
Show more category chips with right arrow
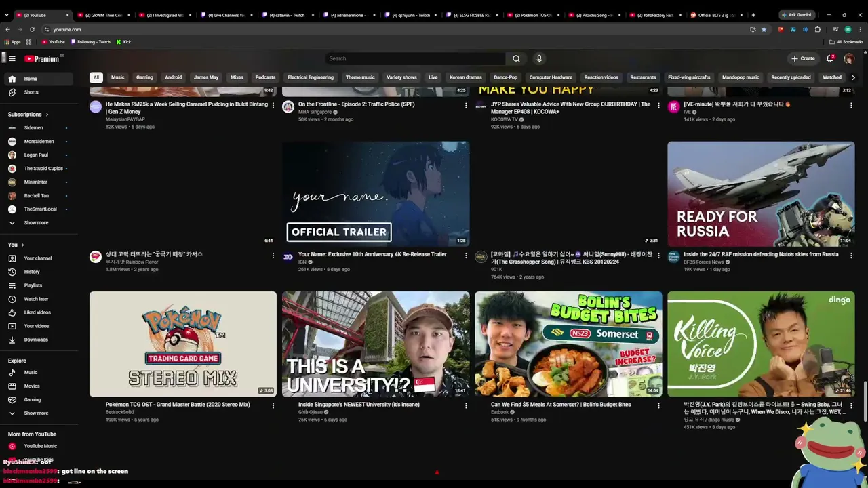coord(853,77)
